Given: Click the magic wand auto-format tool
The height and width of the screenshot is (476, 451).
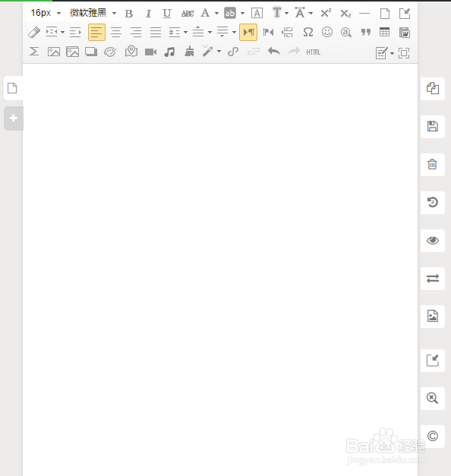Looking at the screenshot, I should coord(208,52).
